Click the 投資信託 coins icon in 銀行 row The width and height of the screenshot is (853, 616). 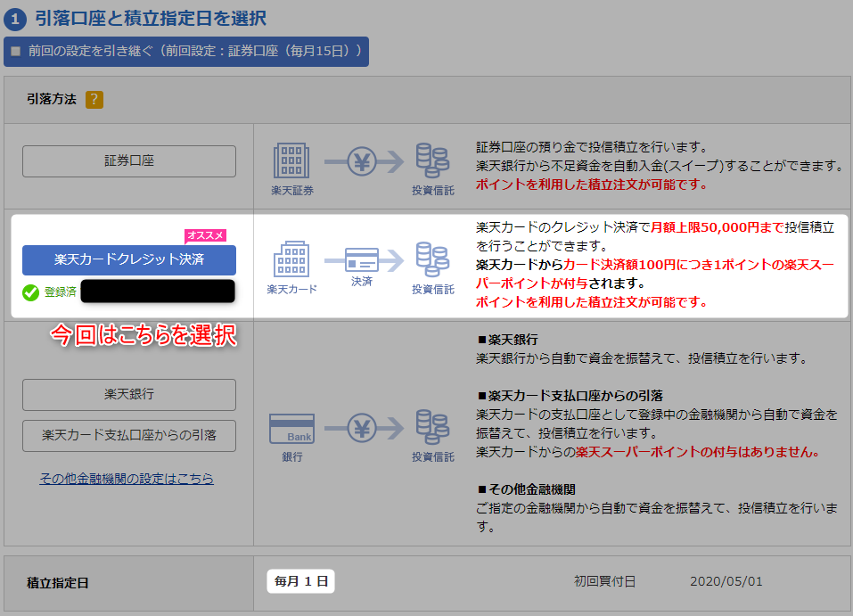(x=432, y=427)
